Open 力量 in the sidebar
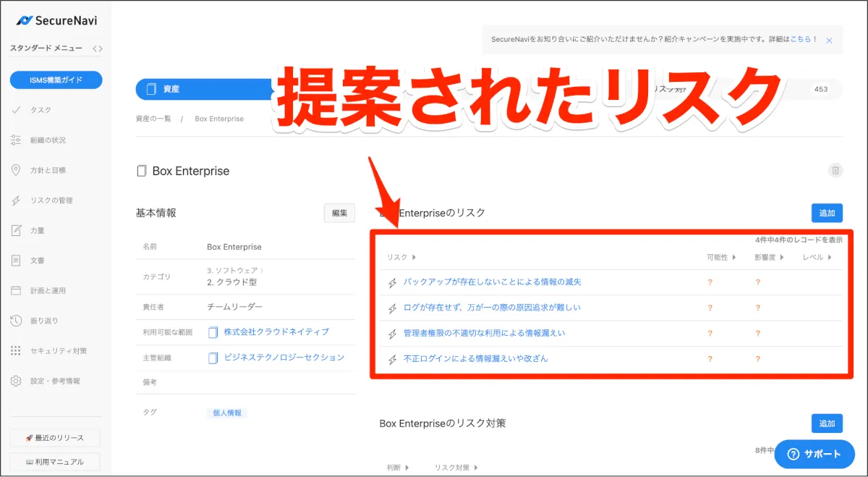Screen dimensions: 868x477 [x=38, y=230]
